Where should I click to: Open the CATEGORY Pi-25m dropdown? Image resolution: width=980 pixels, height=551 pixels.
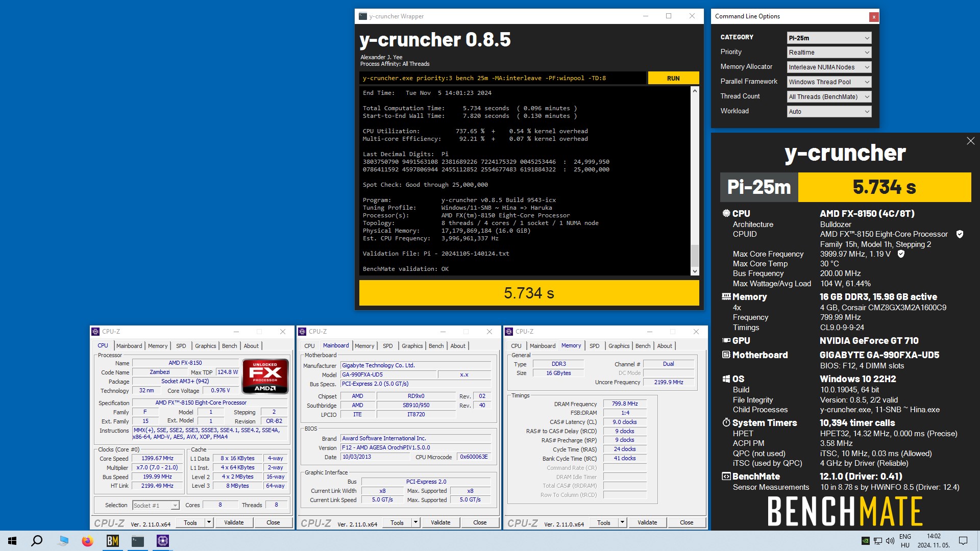pos(829,38)
